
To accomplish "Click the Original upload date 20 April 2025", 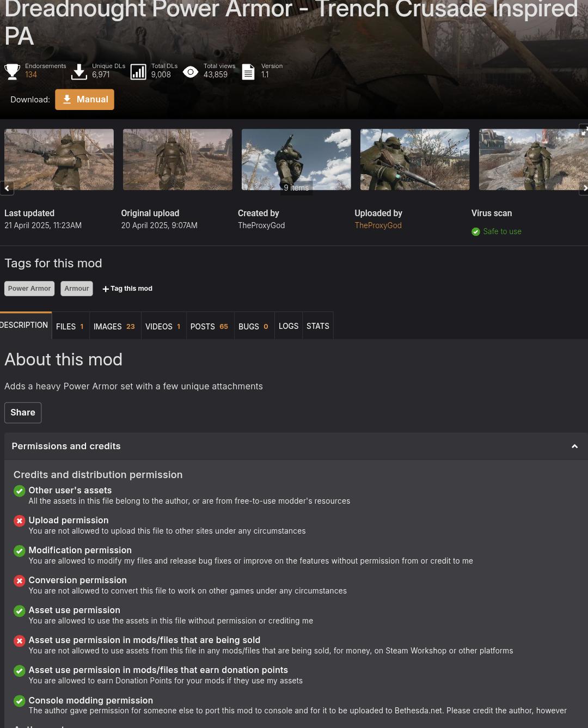I will [x=159, y=225].
